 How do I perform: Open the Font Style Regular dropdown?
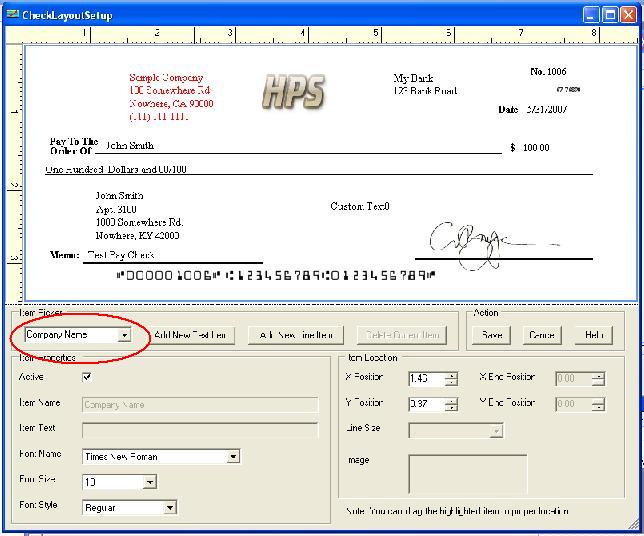(x=169, y=508)
